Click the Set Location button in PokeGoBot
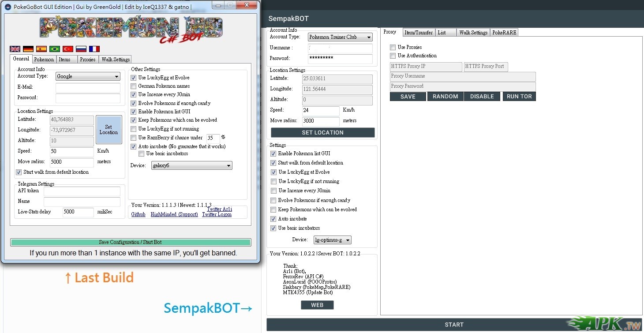644x333 pixels. 109,130
